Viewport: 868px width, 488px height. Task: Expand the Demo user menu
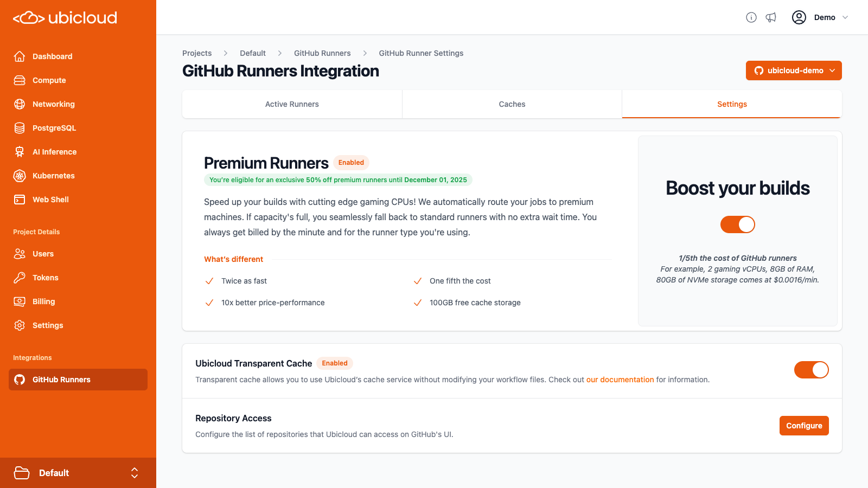829,17
